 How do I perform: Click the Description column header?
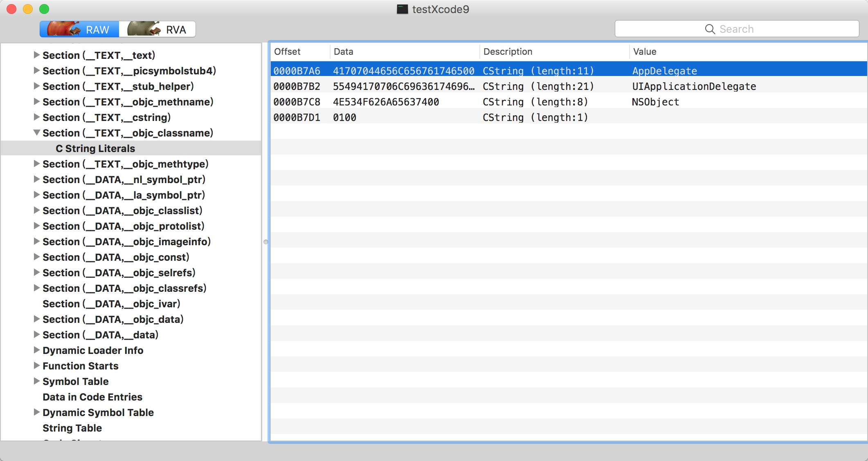[x=554, y=51]
